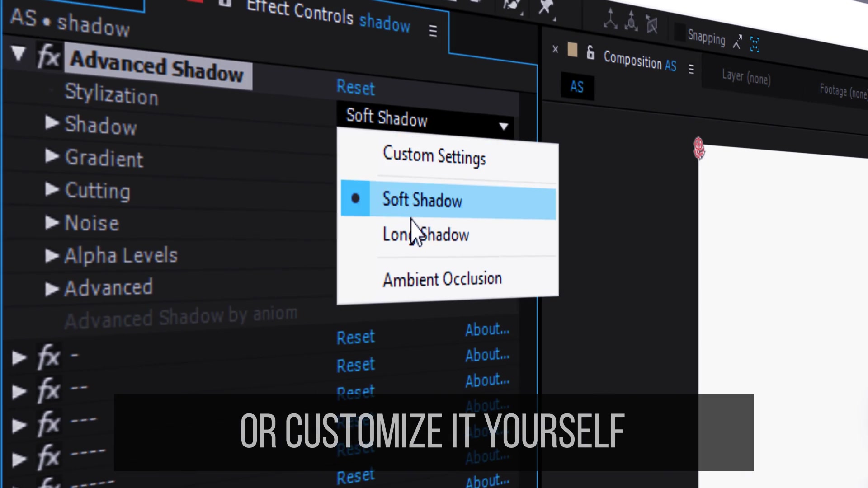Viewport: 868px width, 488px height.
Task: Open the Effect Controls panel menu
Action: coord(433,31)
